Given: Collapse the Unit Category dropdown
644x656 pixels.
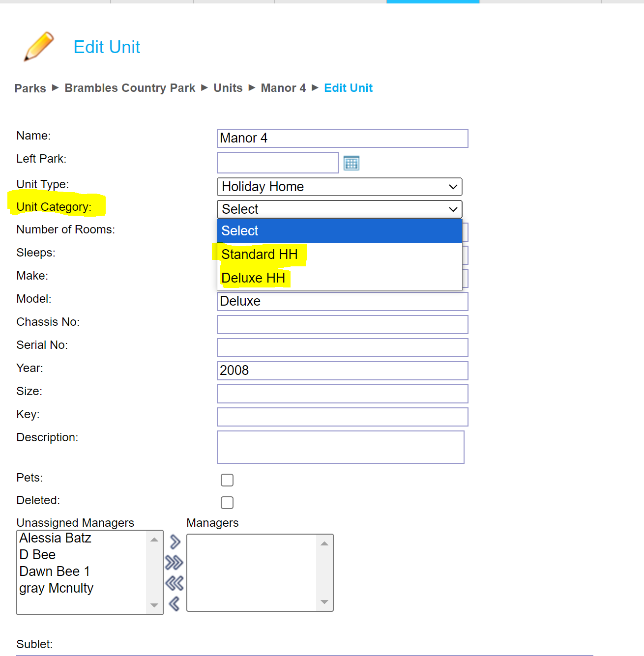Looking at the screenshot, I should [x=339, y=209].
